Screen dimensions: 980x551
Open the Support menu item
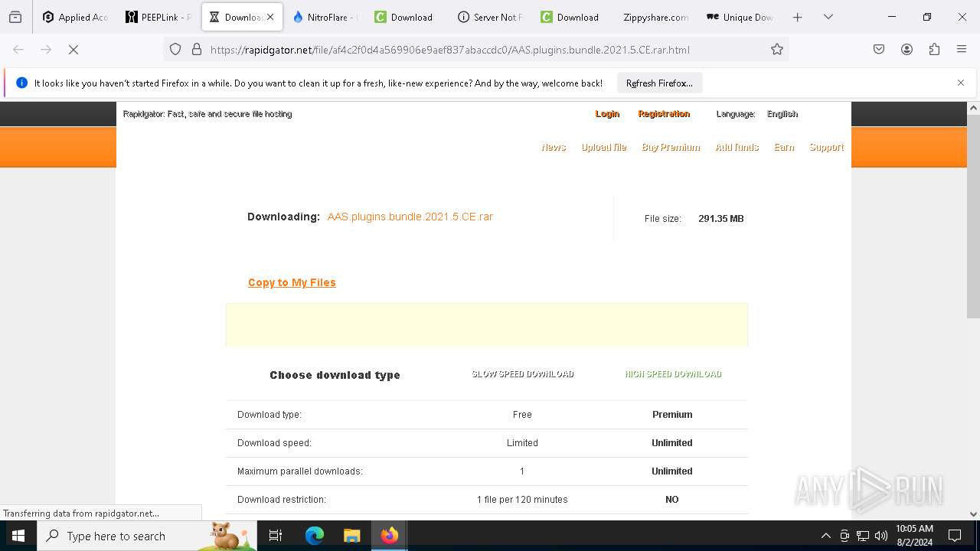pyautogui.click(x=826, y=147)
